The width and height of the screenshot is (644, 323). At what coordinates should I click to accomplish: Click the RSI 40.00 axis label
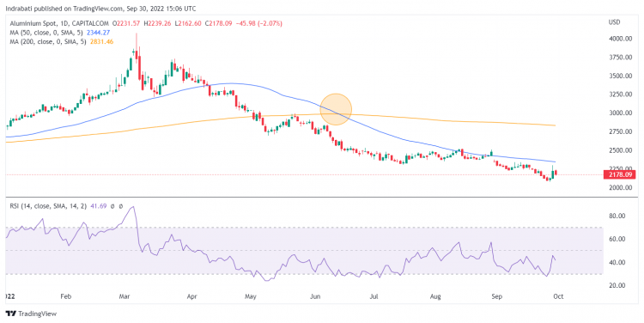[618, 263]
